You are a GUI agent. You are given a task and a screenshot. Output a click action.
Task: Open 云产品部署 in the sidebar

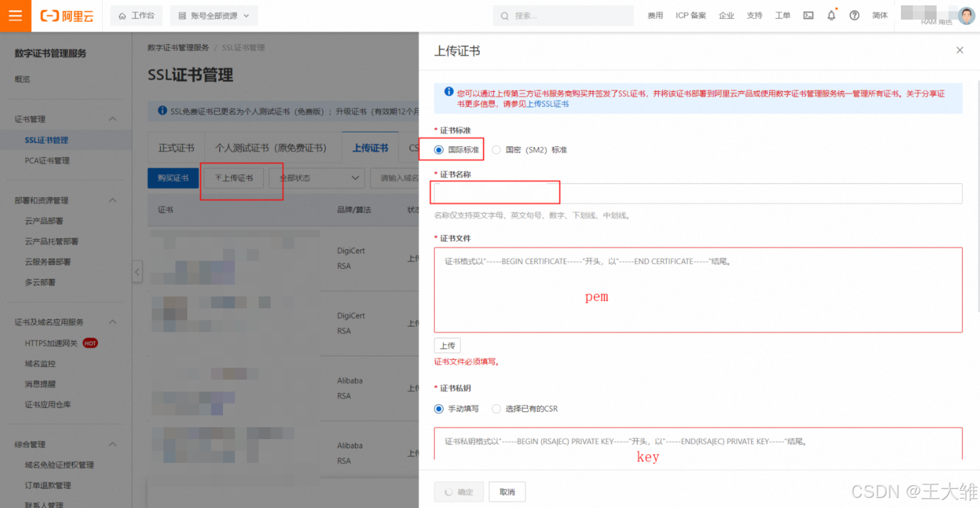point(44,221)
